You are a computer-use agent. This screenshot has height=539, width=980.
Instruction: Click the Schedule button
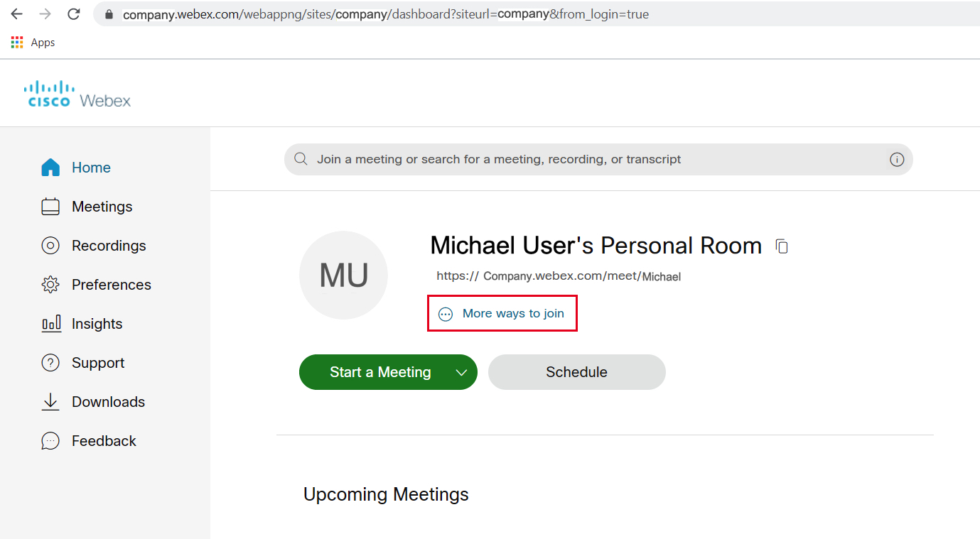click(576, 371)
